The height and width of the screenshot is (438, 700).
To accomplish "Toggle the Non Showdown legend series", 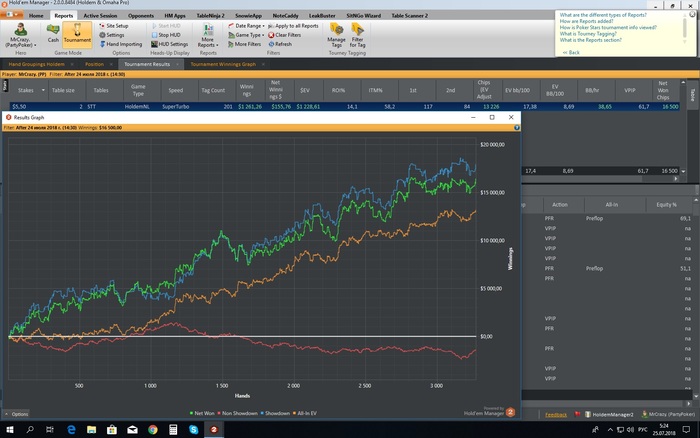I will point(237,413).
